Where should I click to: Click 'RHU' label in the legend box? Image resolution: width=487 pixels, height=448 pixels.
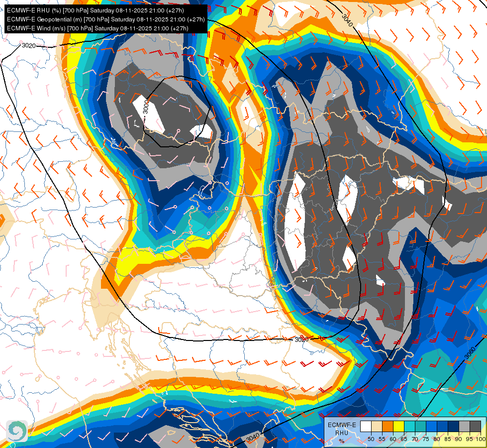click(x=342, y=433)
